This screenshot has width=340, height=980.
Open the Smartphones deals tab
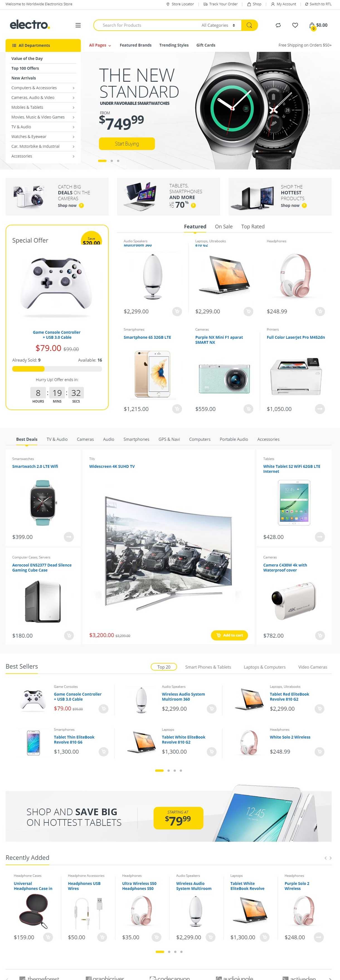[x=136, y=439]
